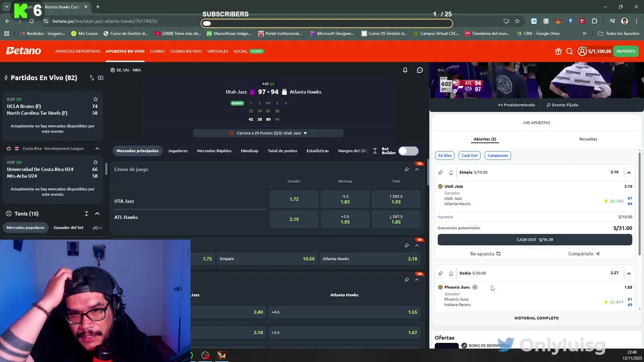Favorite the Universidad De Costa Rica U24 match
The height and width of the screenshot is (362, 644).
[x=95, y=162]
